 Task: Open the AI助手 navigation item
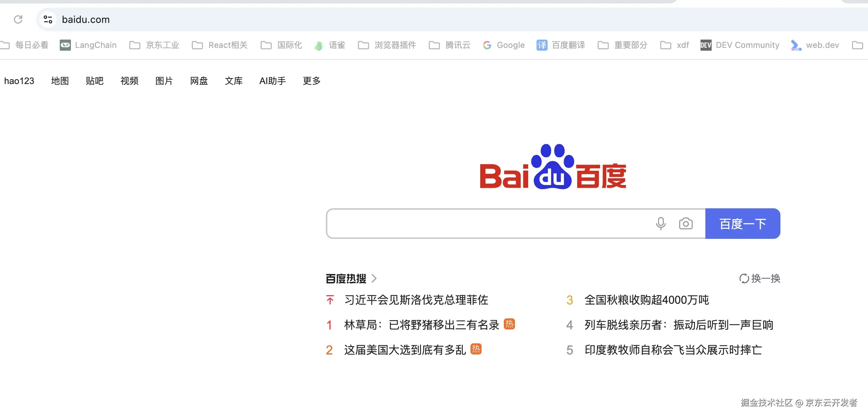coord(272,81)
